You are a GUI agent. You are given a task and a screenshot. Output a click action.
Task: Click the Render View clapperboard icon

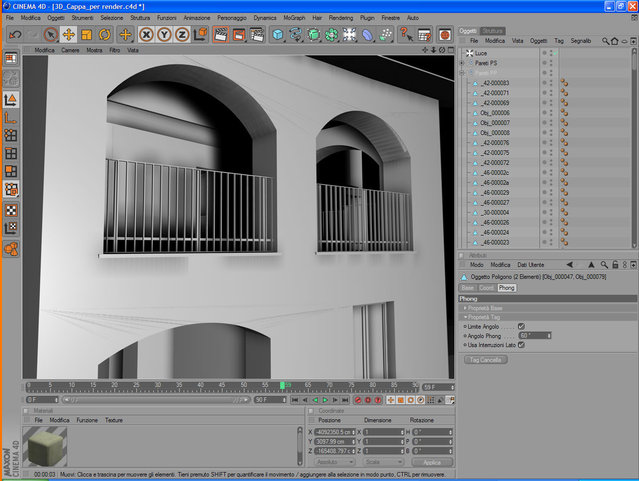pyautogui.click(x=220, y=35)
